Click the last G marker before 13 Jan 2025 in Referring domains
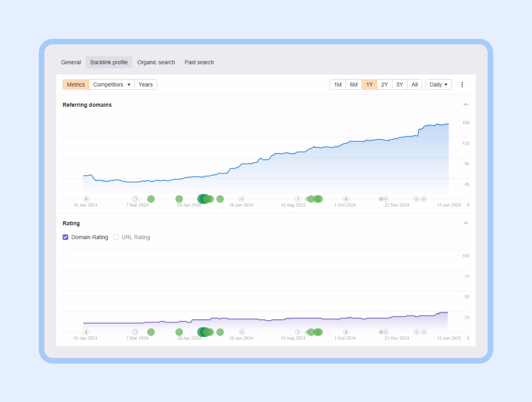 coord(424,199)
